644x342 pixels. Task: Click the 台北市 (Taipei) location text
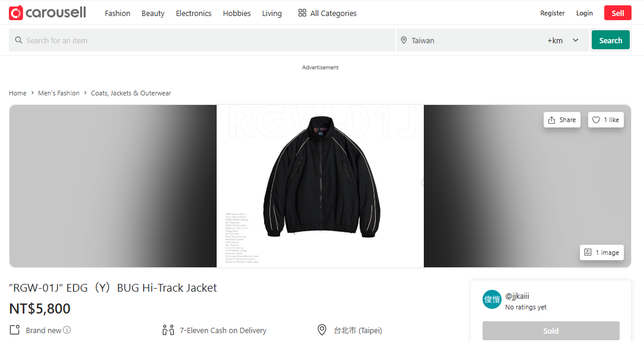click(x=358, y=331)
